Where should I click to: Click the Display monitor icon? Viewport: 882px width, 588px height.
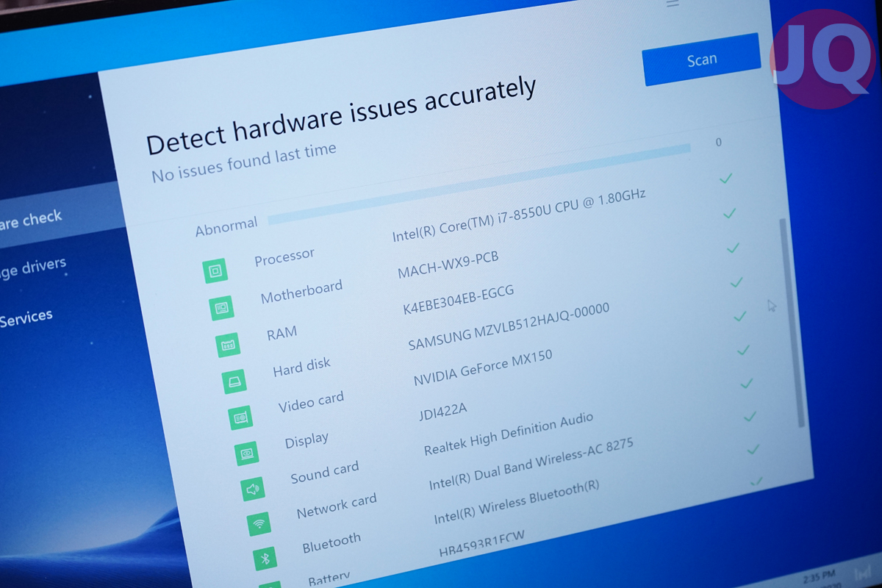pyautogui.click(x=247, y=453)
